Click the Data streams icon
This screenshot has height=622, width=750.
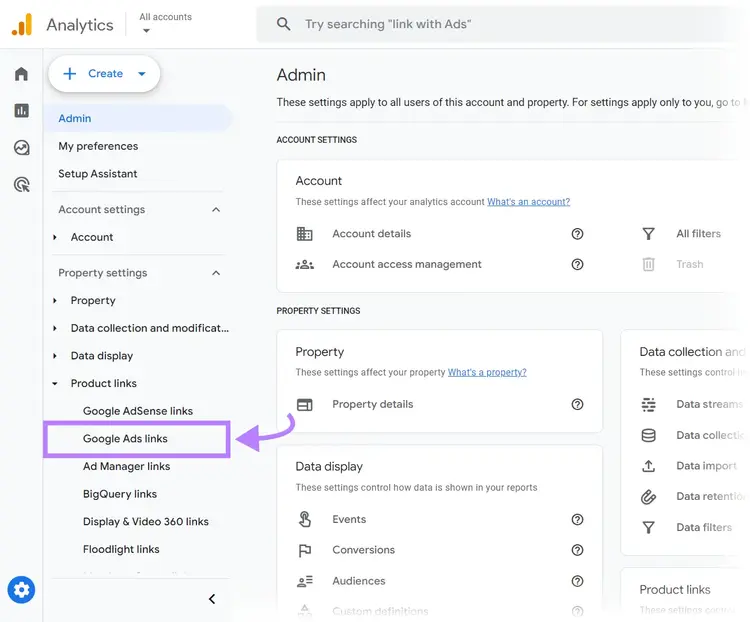click(x=648, y=404)
